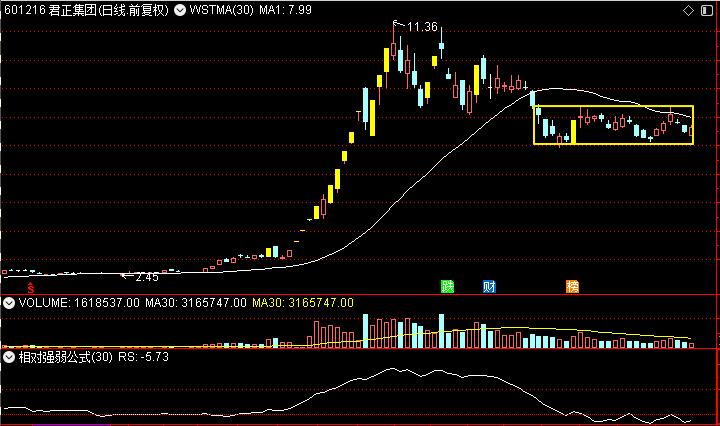This screenshot has width=720, height=426.
Task: Toggle the side panel layout icon
Action: (x=707, y=10)
